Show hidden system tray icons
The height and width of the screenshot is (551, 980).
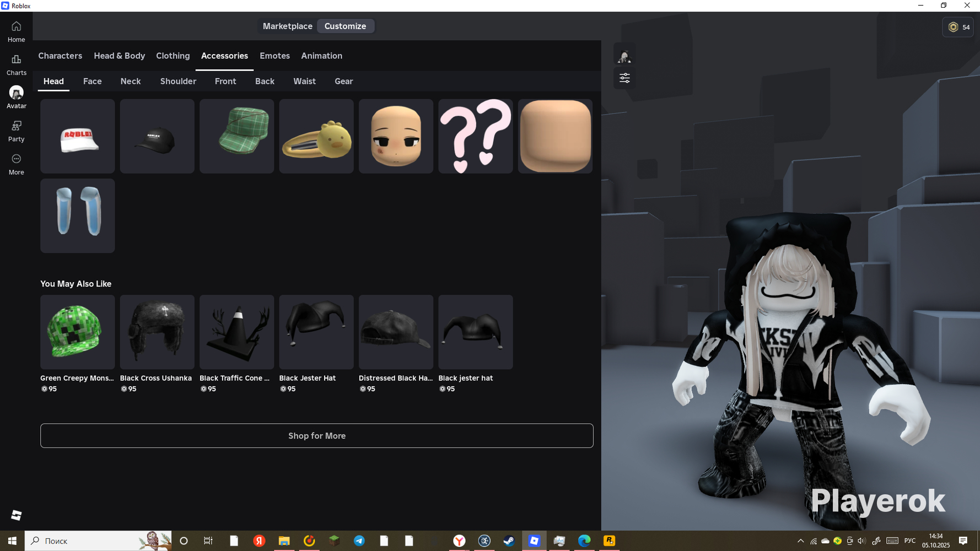click(x=800, y=541)
